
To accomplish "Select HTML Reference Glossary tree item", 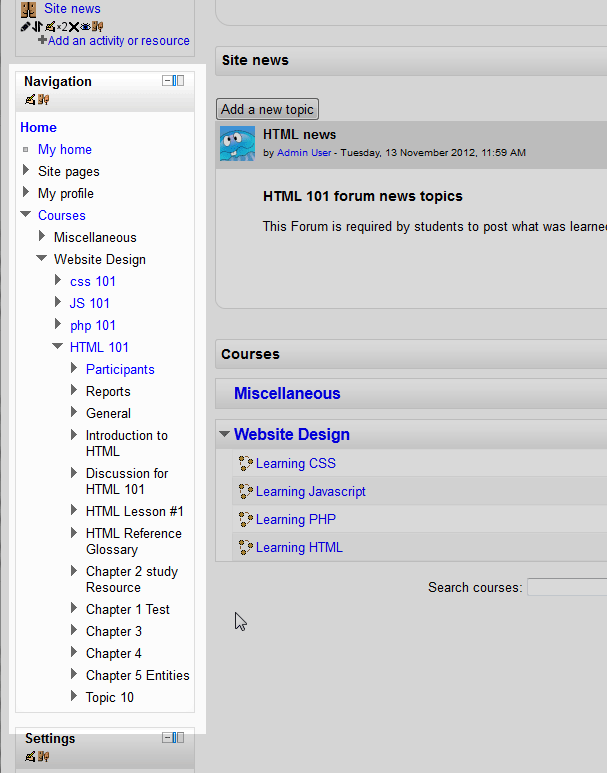I will pos(134,541).
